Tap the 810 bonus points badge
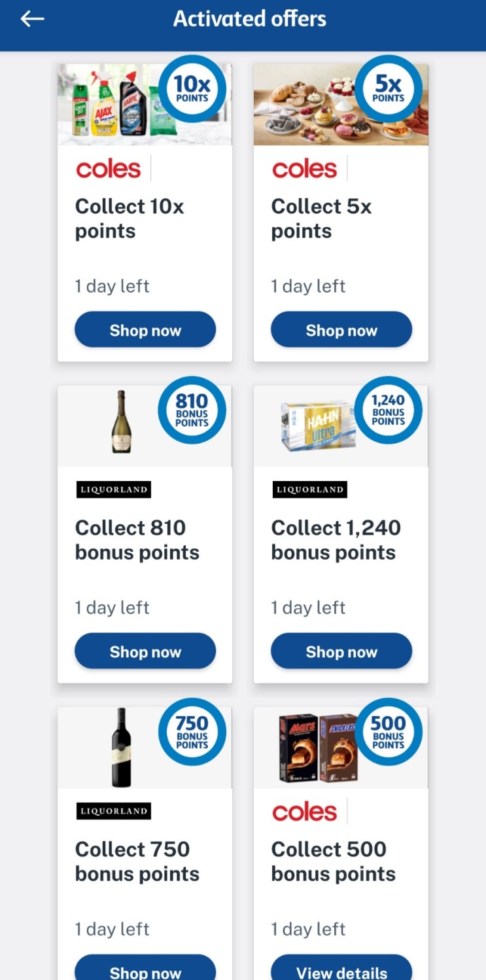This screenshot has width=486, height=980. [x=192, y=410]
